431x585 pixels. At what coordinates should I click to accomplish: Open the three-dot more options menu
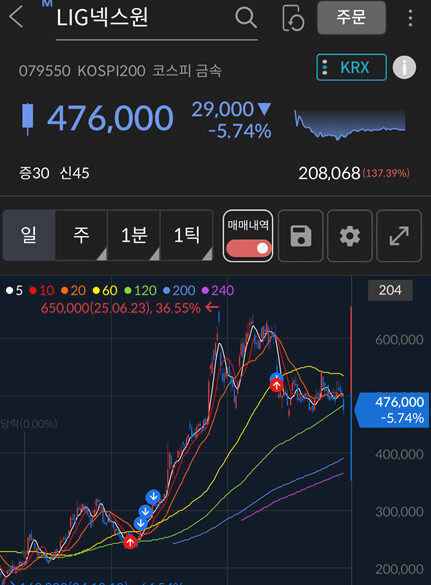(x=410, y=18)
